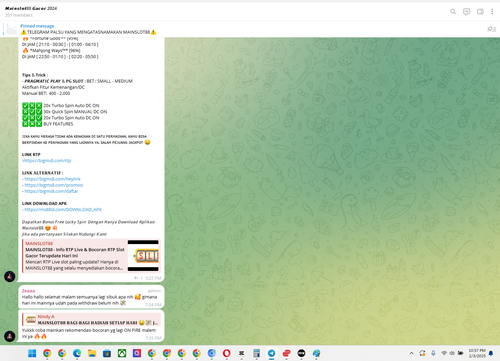Viewport: 500px width, 361px height.
Task: Open avatar beside the 7:35 PM message
Action: 9,336
